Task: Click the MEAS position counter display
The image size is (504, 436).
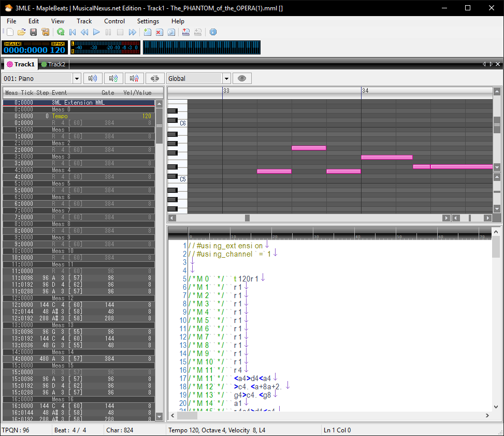Action: [25, 50]
